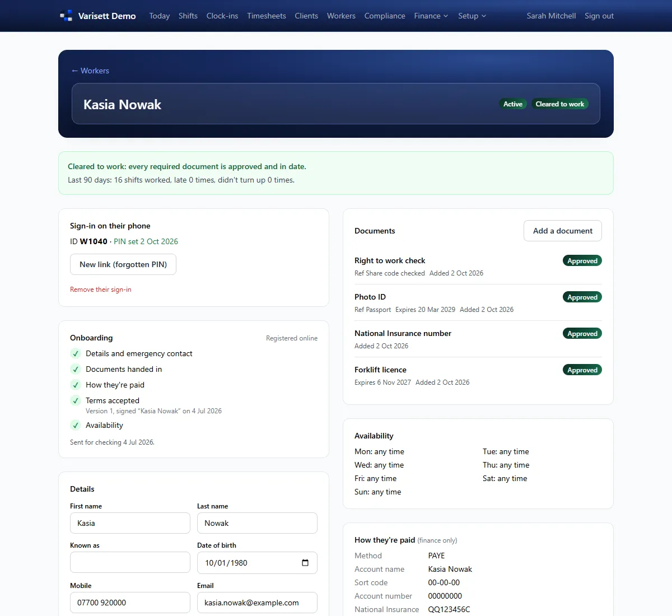Select the National Insurance number document
This screenshot has height=616, width=672.
point(478,339)
